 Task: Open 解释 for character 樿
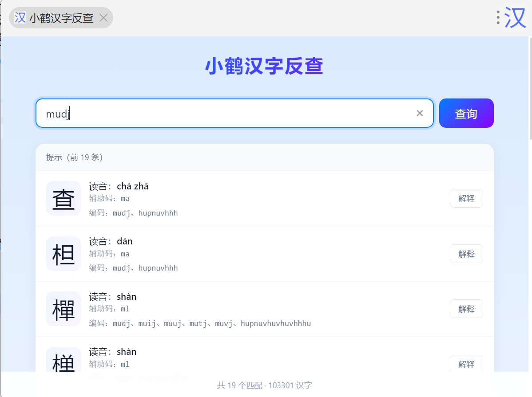pyautogui.click(x=466, y=309)
